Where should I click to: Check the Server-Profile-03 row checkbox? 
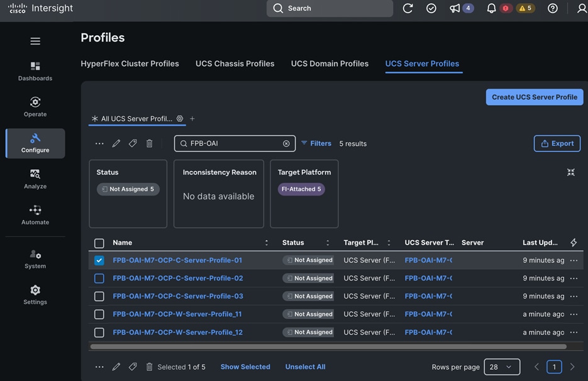(99, 296)
